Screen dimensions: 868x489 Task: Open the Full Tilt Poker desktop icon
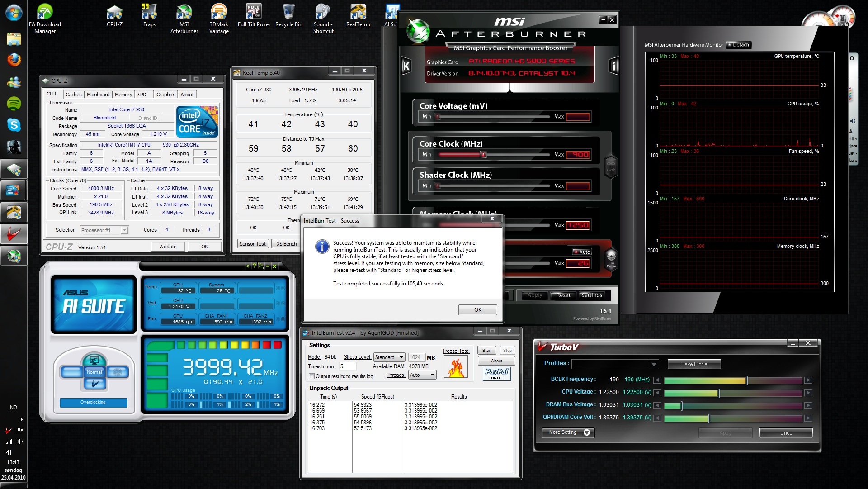[x=254, y=16]
